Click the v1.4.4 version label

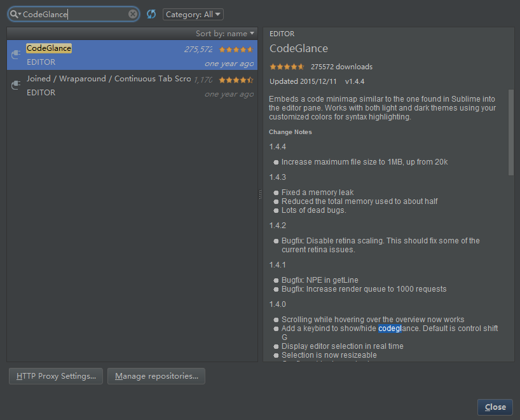tap(355, 81)
